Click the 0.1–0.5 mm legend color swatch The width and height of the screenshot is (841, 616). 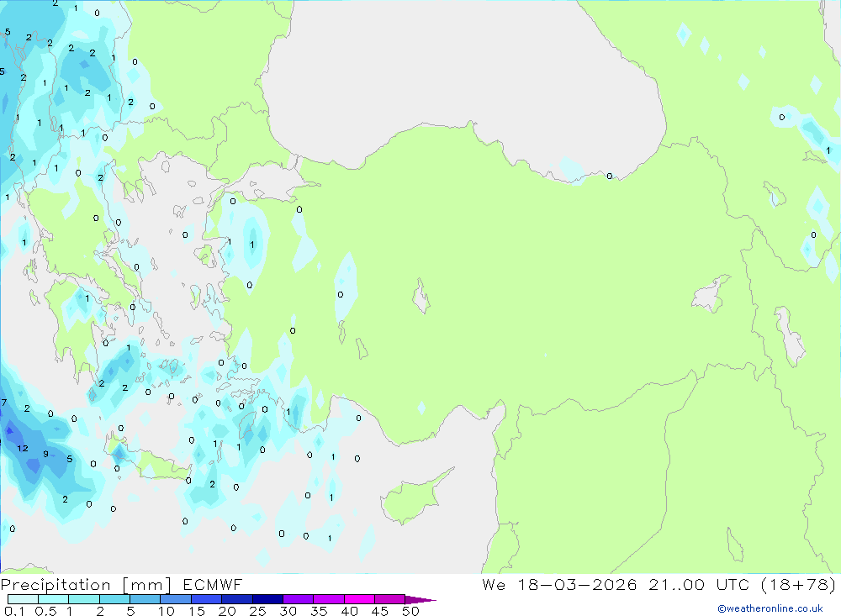pos(23,599)
